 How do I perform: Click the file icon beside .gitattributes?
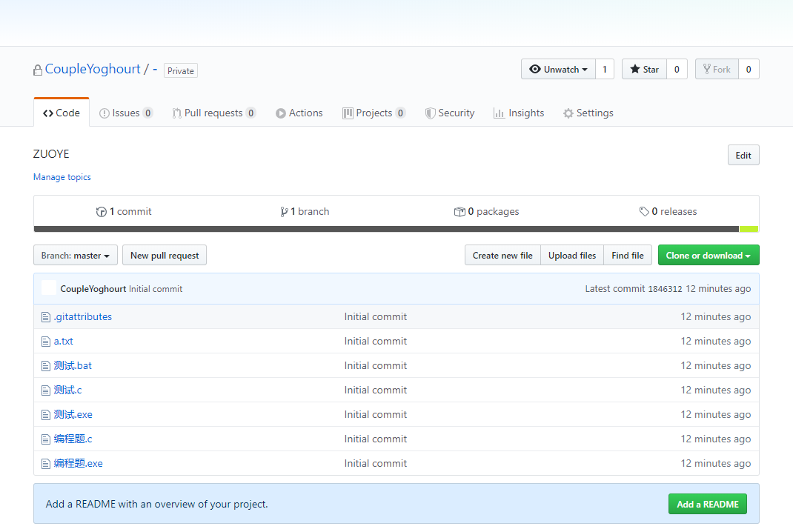[x=45, y=317]
